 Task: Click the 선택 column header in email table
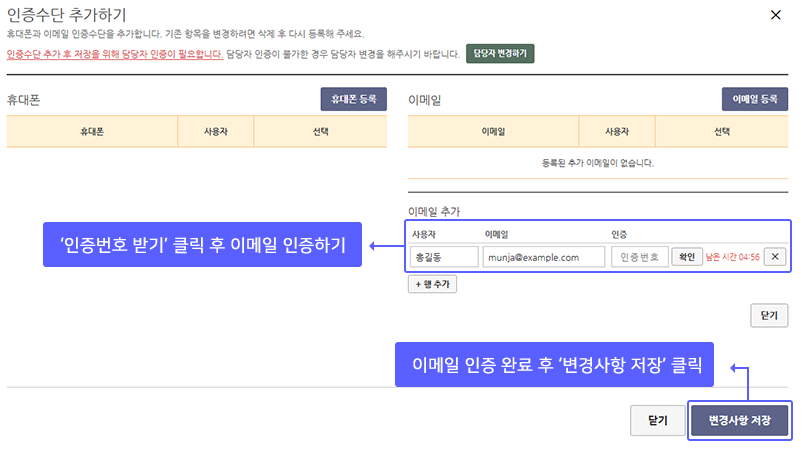click(x=721, y=131)
